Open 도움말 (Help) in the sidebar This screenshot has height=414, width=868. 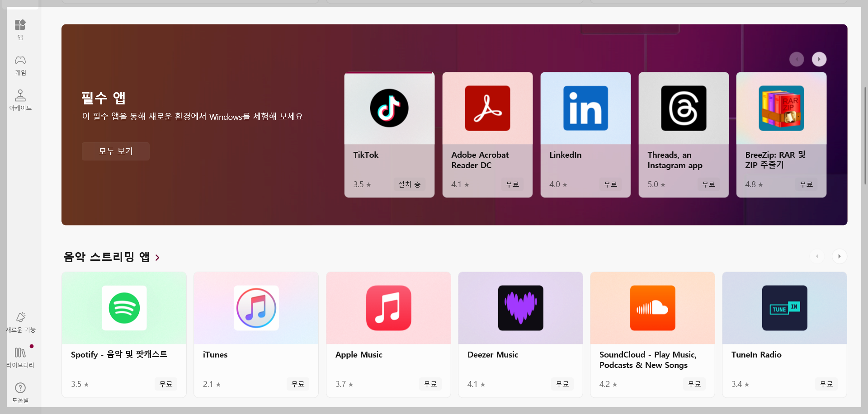20,393
